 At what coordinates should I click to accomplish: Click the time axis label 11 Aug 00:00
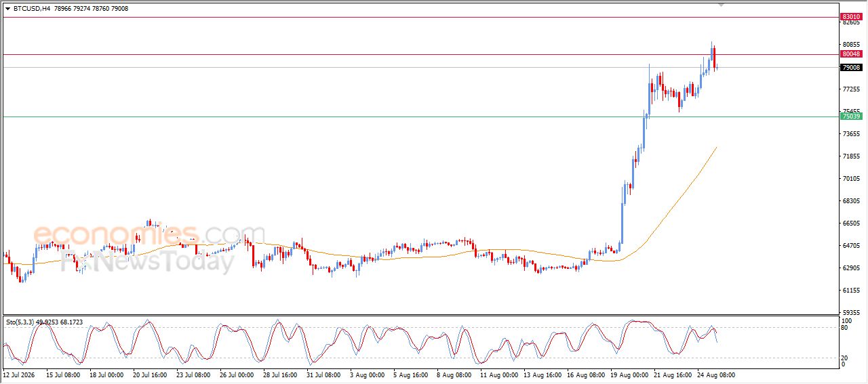499,375
